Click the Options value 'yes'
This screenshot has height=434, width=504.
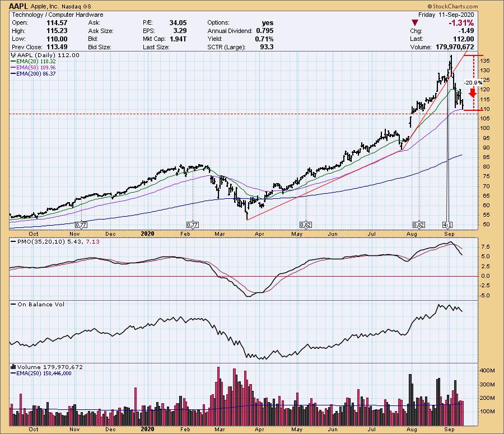[x=268, y=23]
